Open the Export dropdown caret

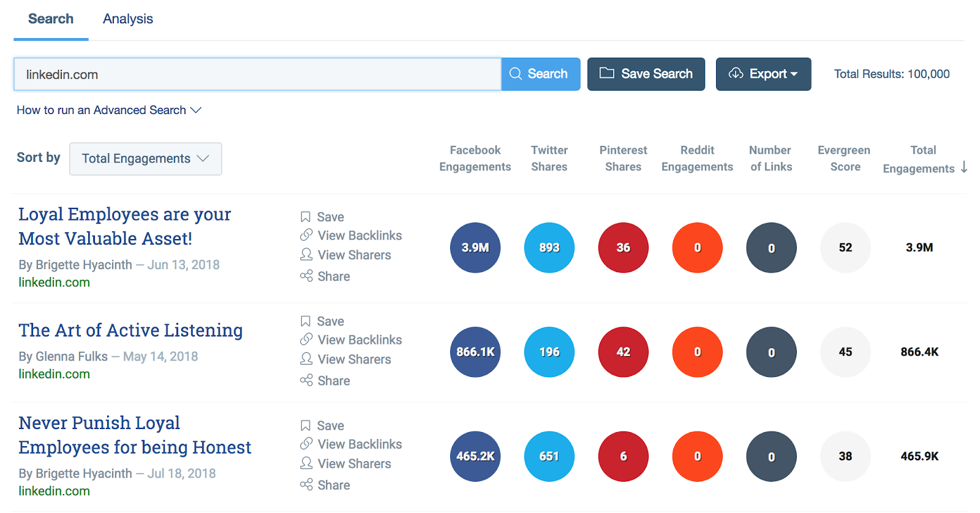[x=794, y=74]
